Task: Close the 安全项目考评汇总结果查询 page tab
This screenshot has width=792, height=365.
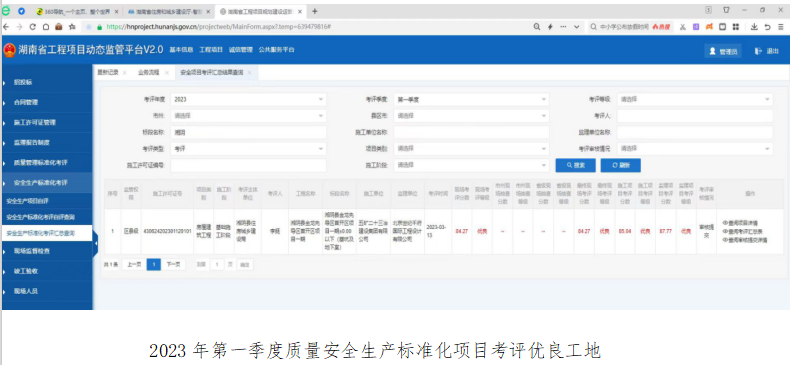Action: point(250,73)
